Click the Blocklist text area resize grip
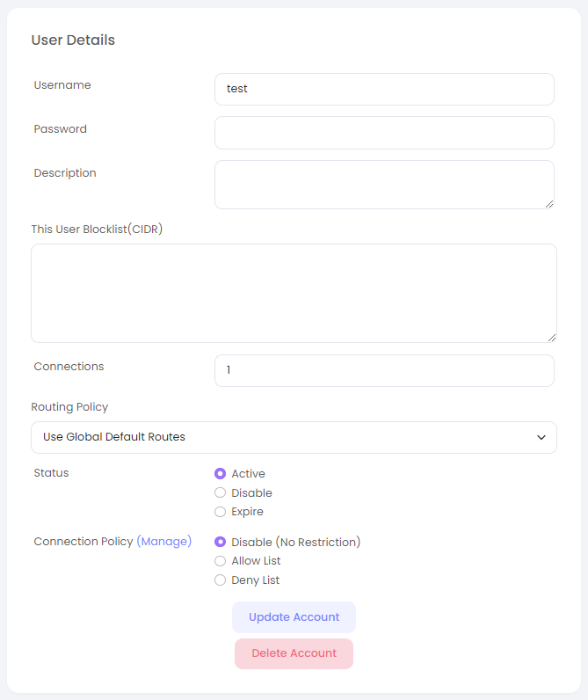Screen dimensions: 588x700 point(552,338)
